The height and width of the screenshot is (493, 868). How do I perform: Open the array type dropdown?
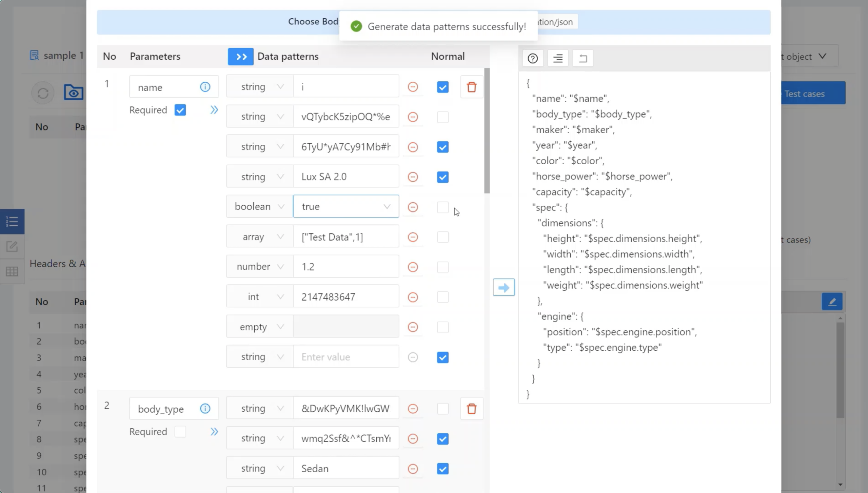pyautogui.click(x=259, y=237)
